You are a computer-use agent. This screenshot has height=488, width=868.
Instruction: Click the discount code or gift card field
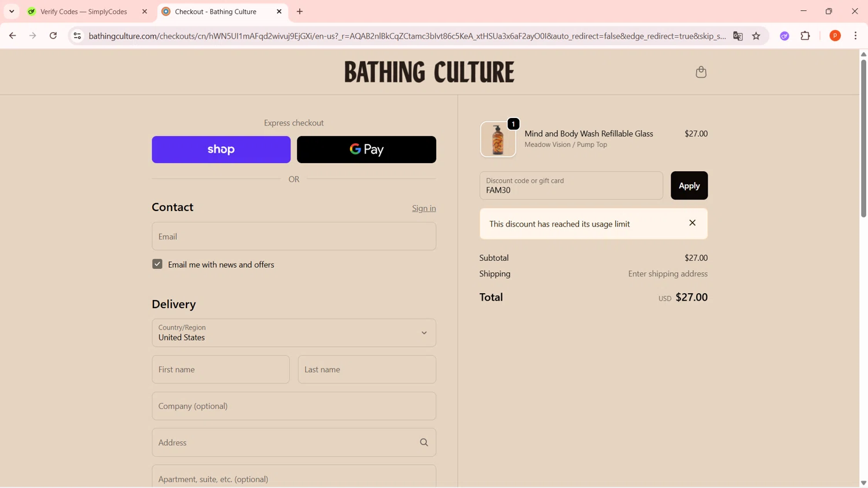571,186
